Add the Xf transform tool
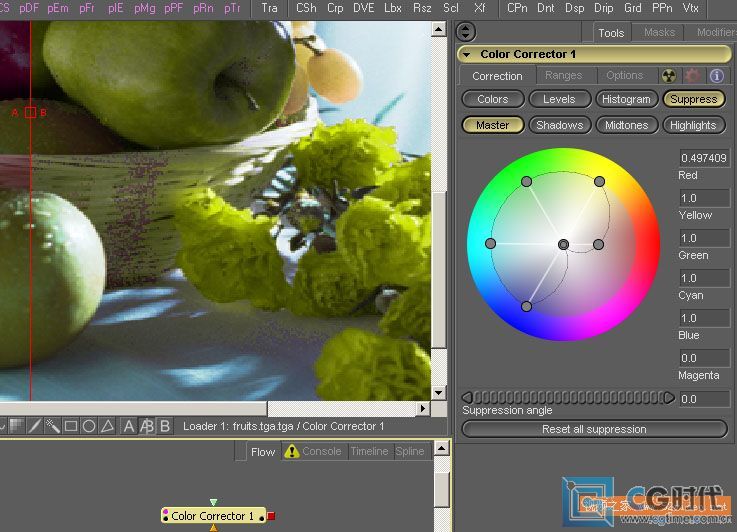737x532 pixels. (x=479, y=8)
